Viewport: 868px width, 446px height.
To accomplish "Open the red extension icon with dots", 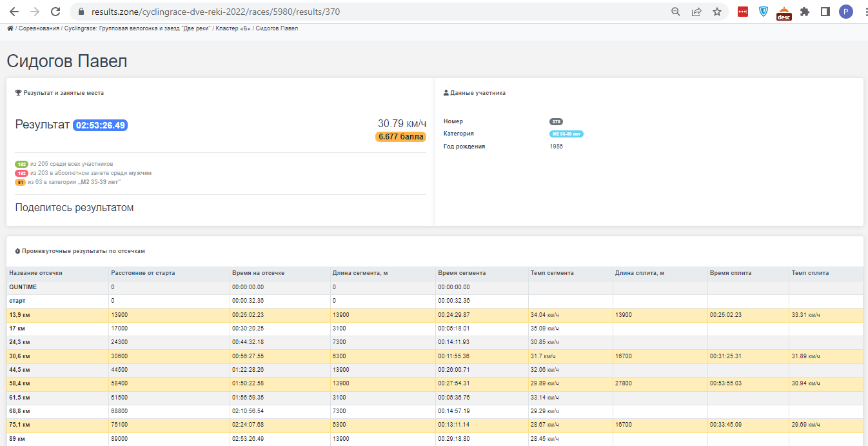I will (743, 12).
